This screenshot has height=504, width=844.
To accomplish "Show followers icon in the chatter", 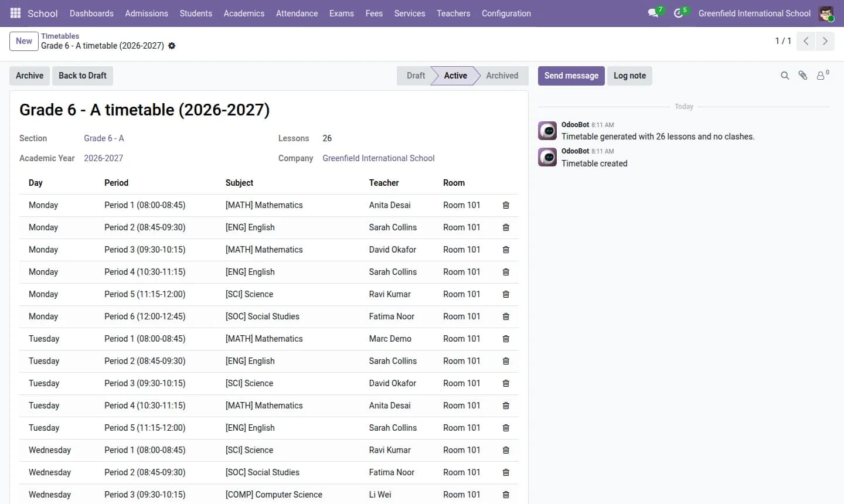I will [x=822, y=76].
